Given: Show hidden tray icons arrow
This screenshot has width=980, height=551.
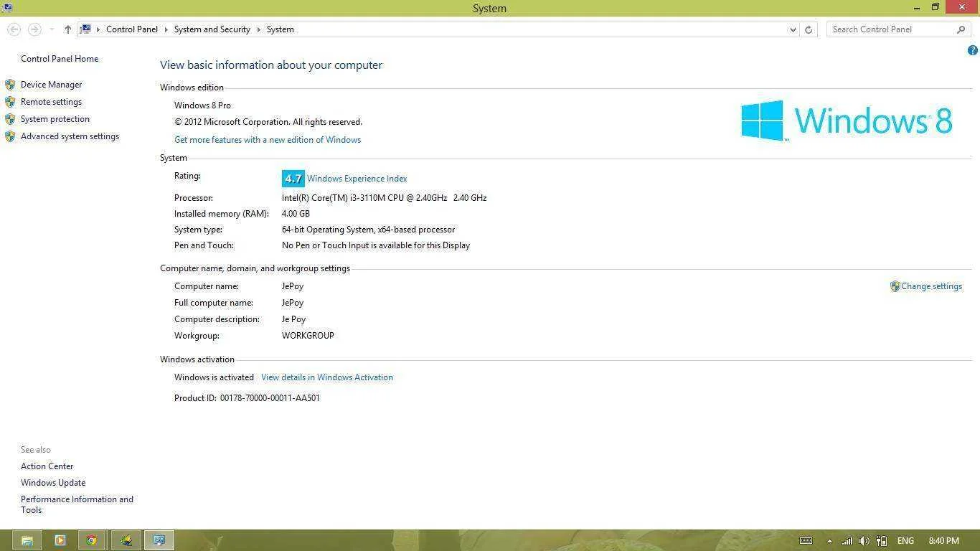Looking at the screenshot, I should [829, 541].
